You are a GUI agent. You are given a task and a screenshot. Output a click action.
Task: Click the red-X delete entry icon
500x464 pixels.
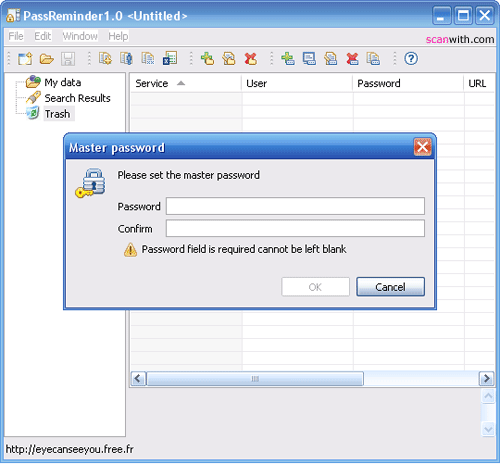click(x=352, y=59)
